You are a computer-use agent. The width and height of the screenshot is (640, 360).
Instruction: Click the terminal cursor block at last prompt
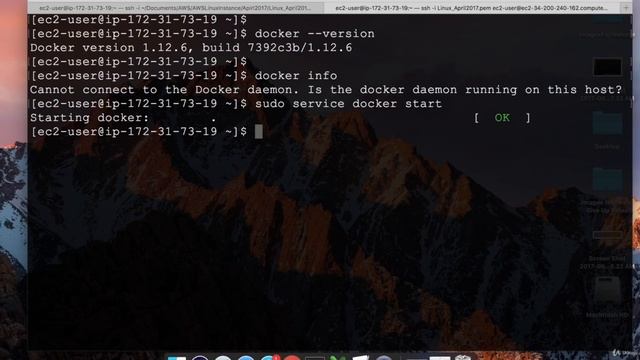pos(259,131)
